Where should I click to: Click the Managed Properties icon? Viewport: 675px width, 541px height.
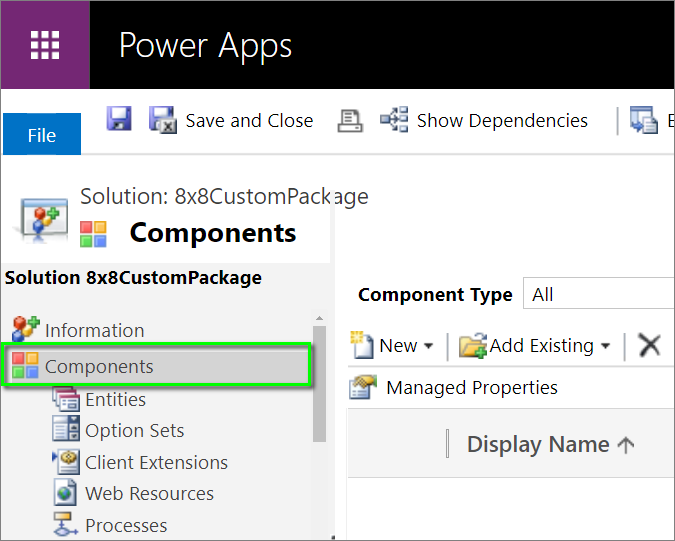coord(362,386)
